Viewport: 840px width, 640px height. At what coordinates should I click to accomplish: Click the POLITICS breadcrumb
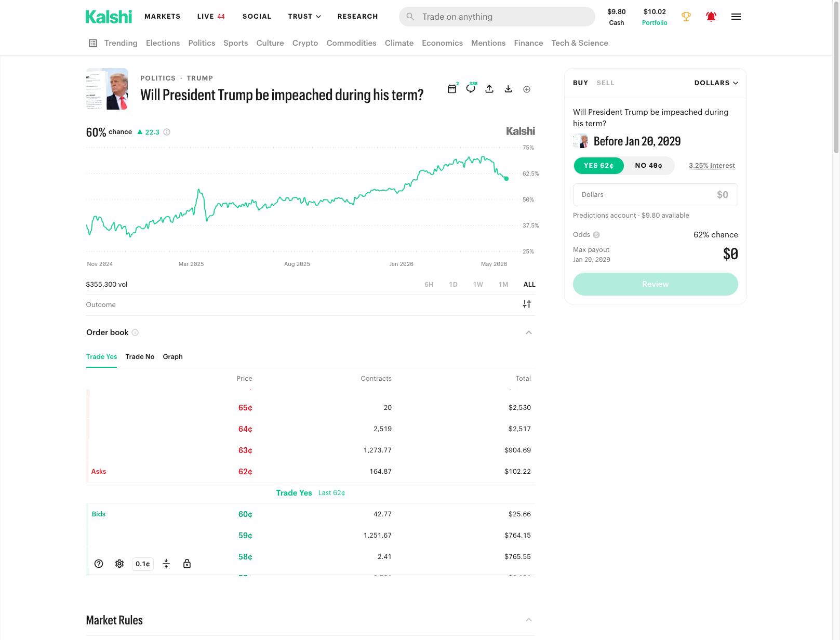[158, 78]
